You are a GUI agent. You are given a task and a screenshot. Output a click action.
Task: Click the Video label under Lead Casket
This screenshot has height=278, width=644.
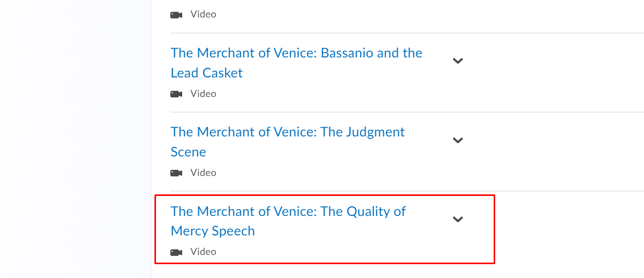click(203, 93)
